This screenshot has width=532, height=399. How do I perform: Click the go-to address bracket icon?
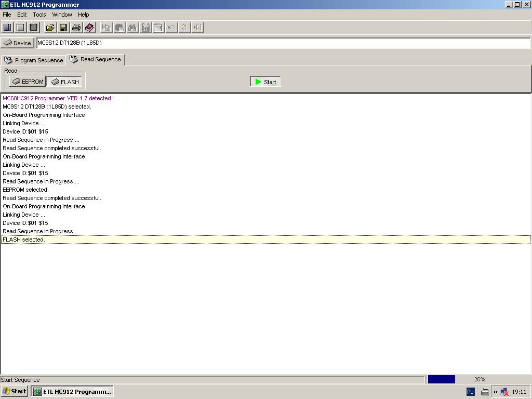click(x=197, y=28)
